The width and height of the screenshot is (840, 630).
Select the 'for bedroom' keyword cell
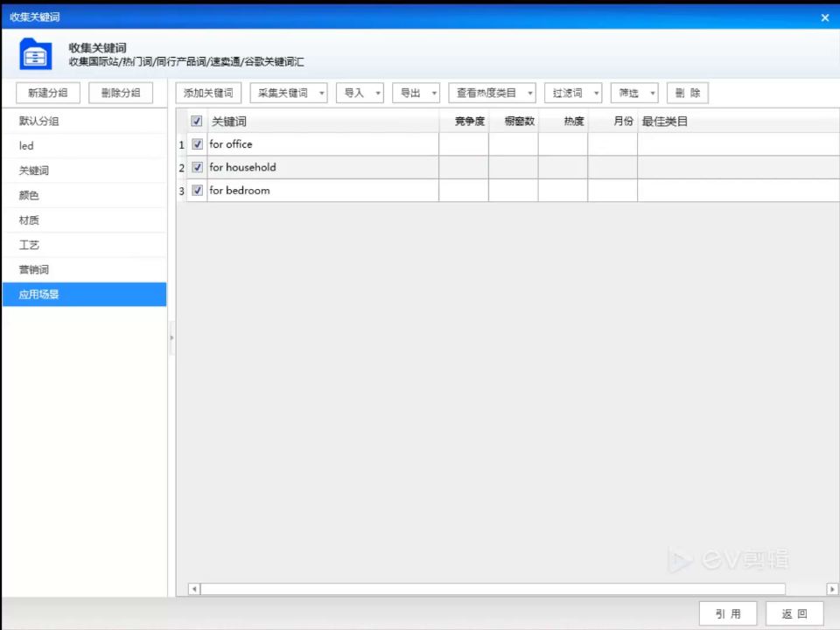(323, 190)
